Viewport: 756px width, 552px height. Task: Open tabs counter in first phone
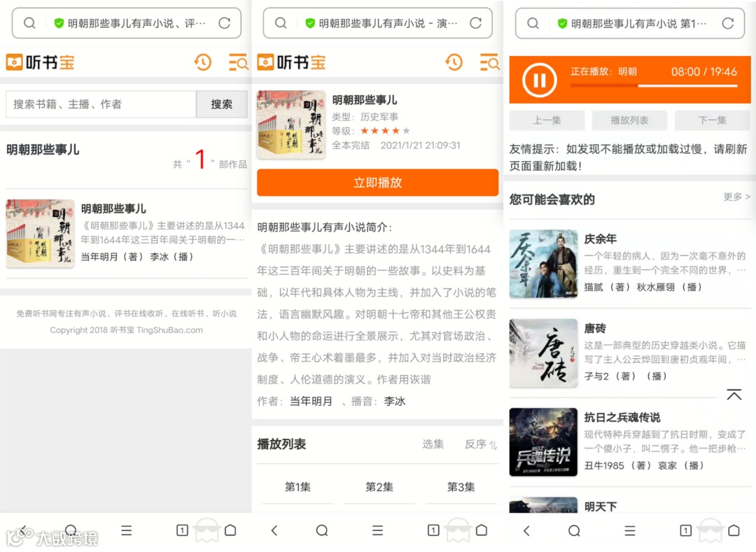(182, 530)
